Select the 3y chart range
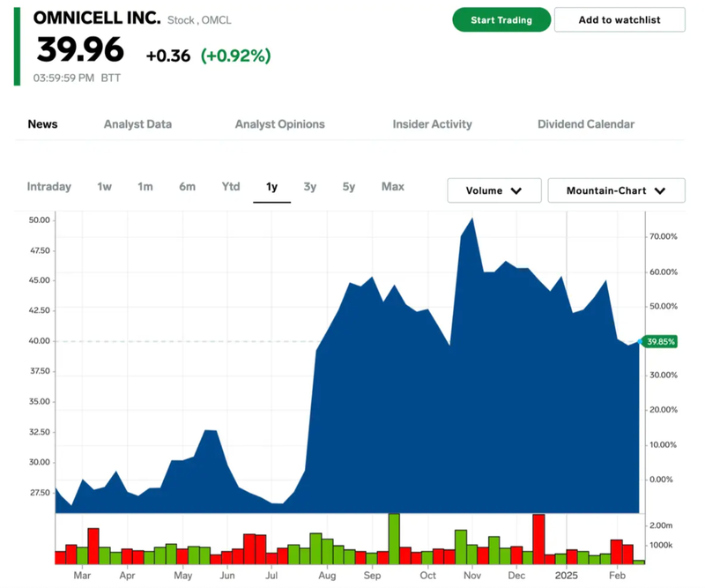The width and height of the screenshot is (705, 588). [x=310, y=187]
